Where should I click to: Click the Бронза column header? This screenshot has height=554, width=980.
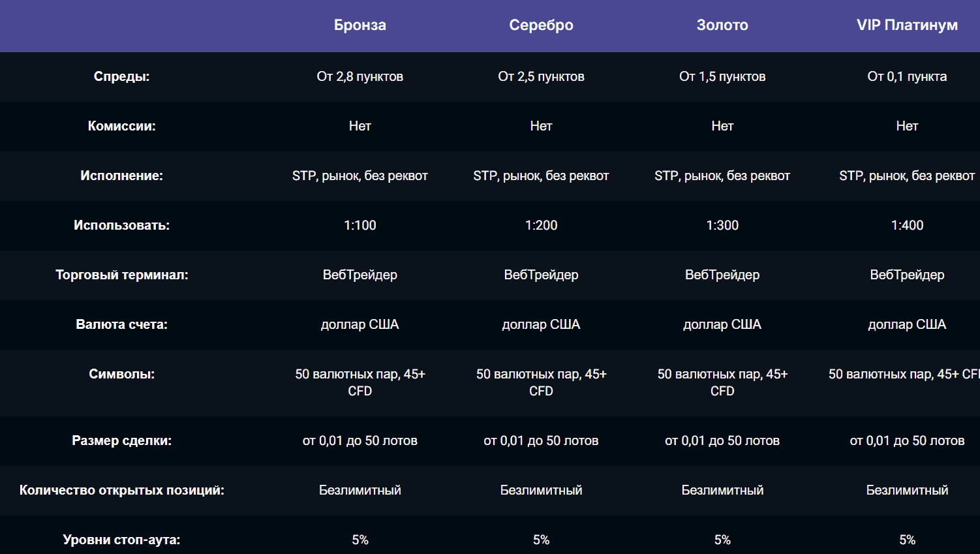[360, 25]
